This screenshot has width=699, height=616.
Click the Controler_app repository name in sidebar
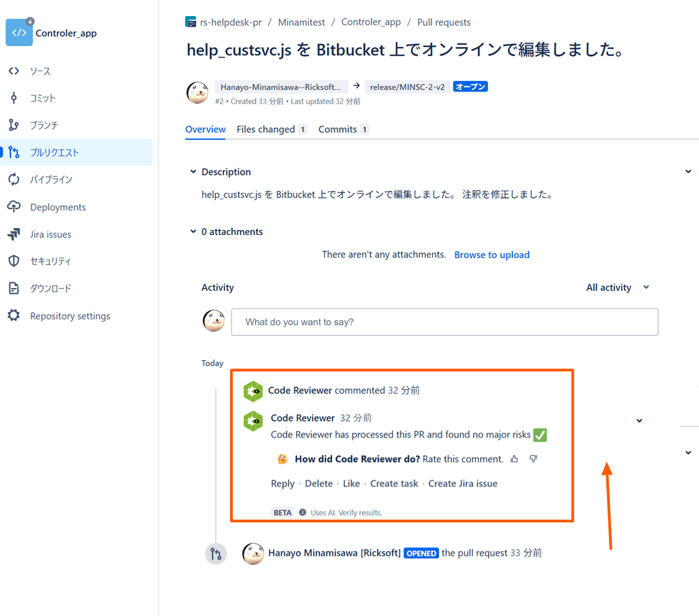pyautogui.click(x=66, y=33)
